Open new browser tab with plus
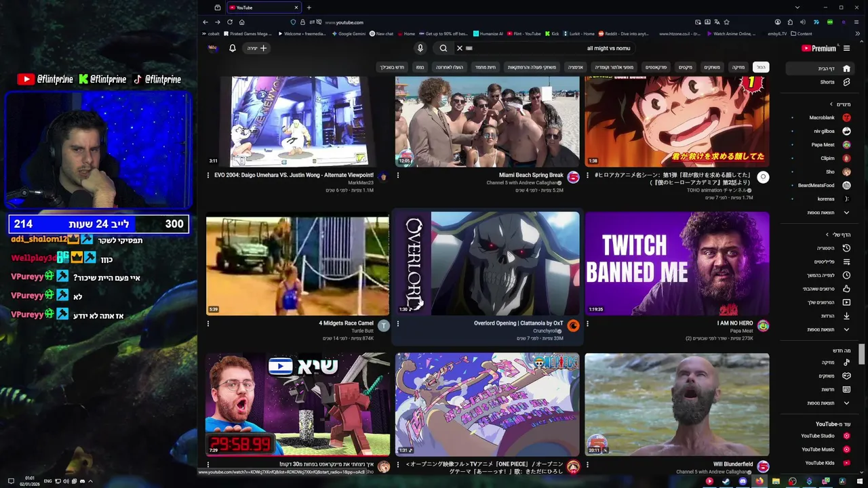Screen dimensions: 868x488 (x=309, y=7)
